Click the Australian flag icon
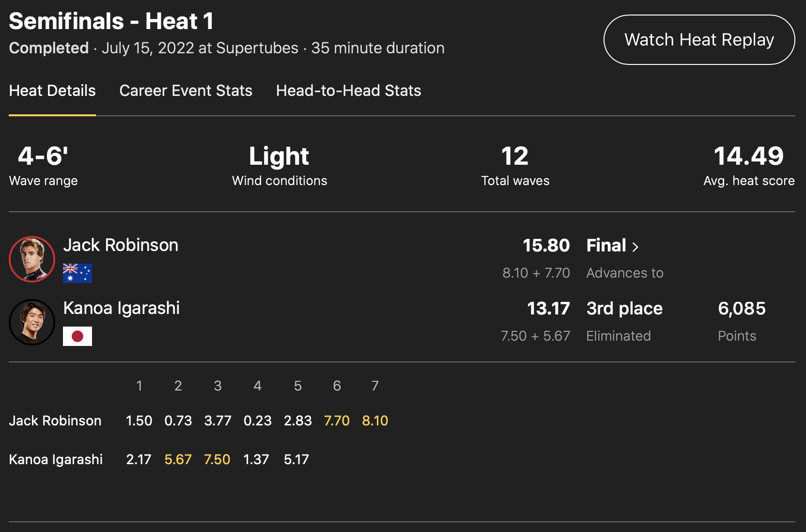This screenshot has height=532, width=806. (77, 273)
